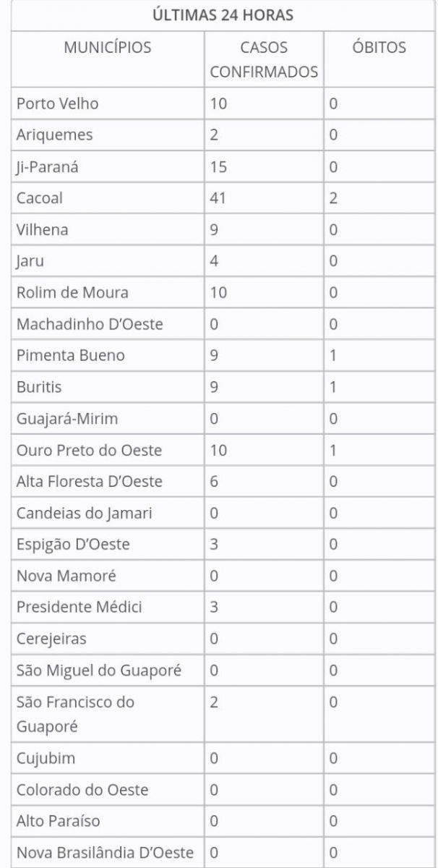Click the Ariquemes row name
The height and width of the screenshot is (868, 438).
point(55,135)
